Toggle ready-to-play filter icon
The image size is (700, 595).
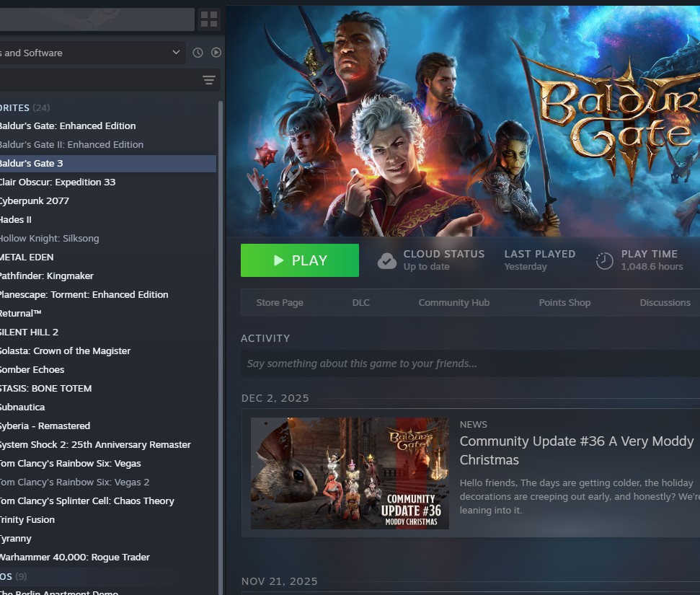click(x=216, y=53)
